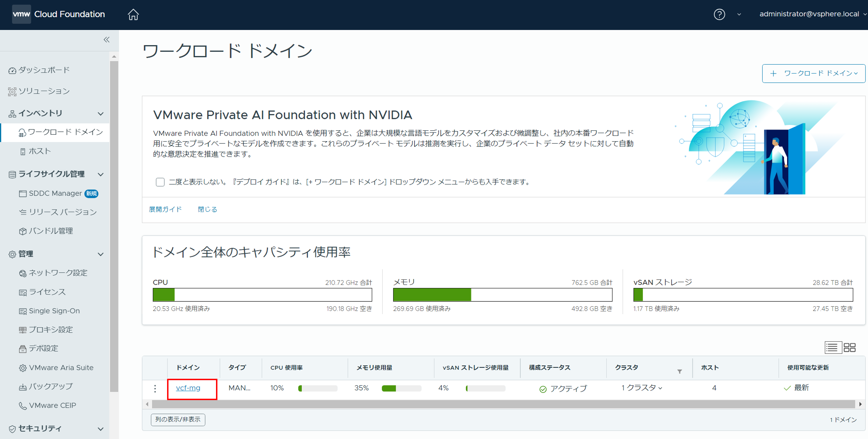Open the + ワークロード ドメイン dropdown button
The width and height of the screenshot is (868, 439).
(x=813, y=73)
